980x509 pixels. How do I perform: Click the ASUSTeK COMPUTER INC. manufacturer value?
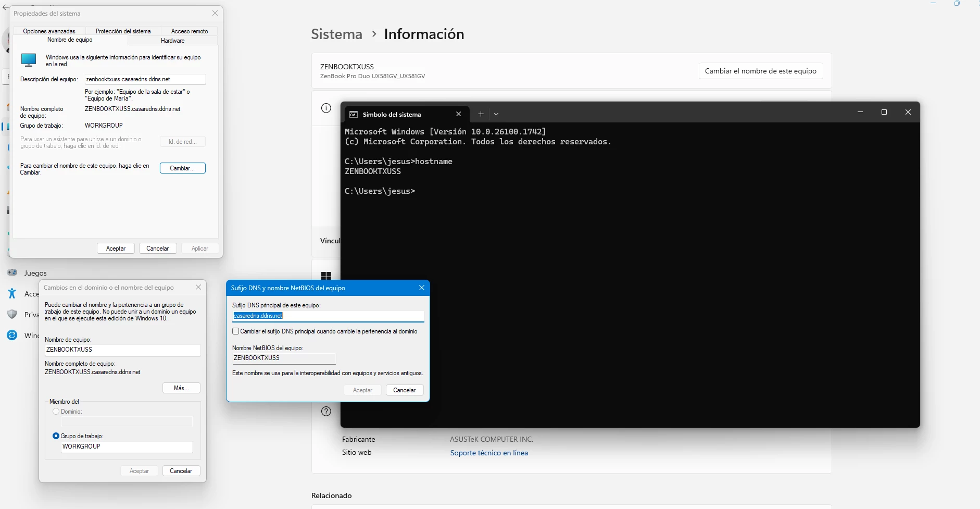coord(492,439)
